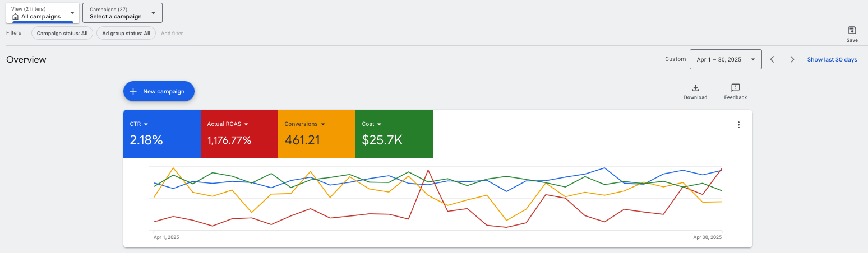Click the Apr 30, 2025 axis label
868x253 pixels.
click(708, 237)
